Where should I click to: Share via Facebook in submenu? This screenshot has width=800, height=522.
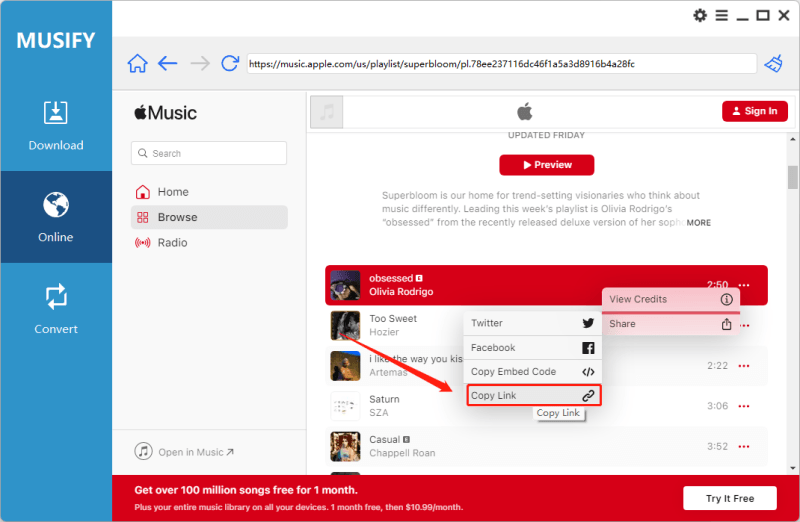coord(532,348)
